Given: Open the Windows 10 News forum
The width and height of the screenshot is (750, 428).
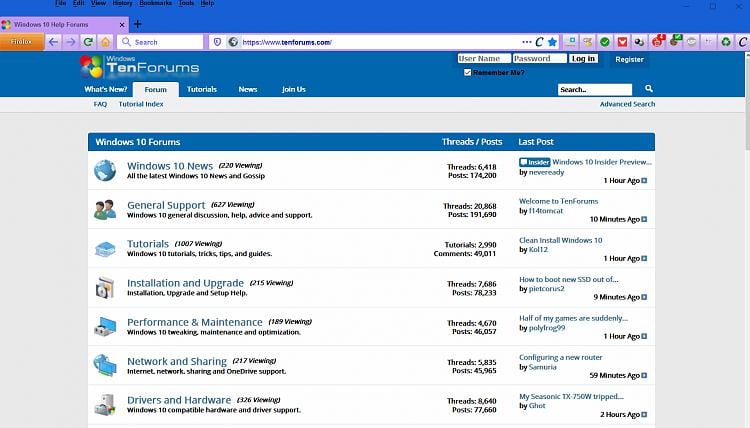Looking at the screenshot, I should coord(170,166).
